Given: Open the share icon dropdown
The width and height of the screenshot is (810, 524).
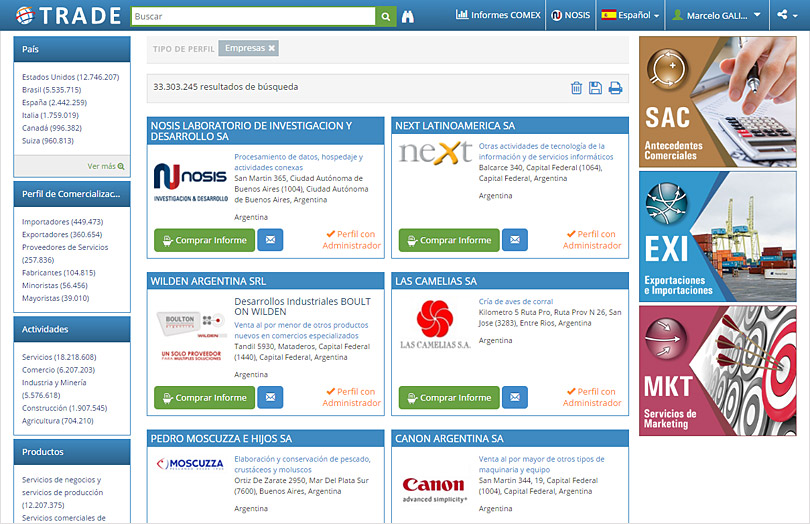Looking at the screenshot, I should [788, 15].
